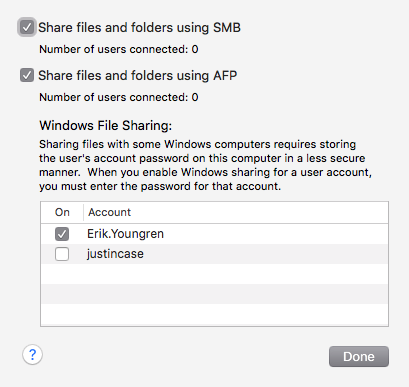
Task: Click the divider between On and Account headers
Action: point(83,212)
